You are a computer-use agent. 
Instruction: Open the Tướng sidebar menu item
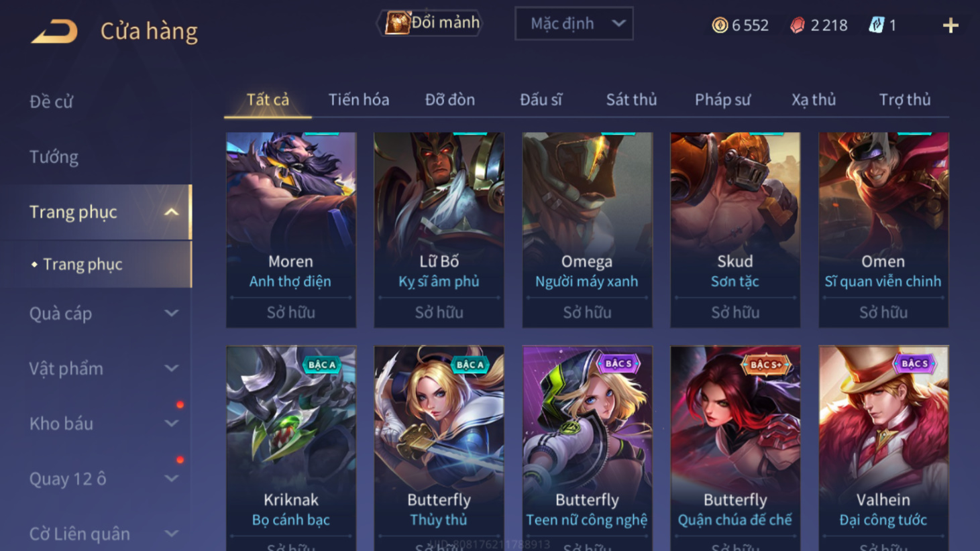(54, 157)
